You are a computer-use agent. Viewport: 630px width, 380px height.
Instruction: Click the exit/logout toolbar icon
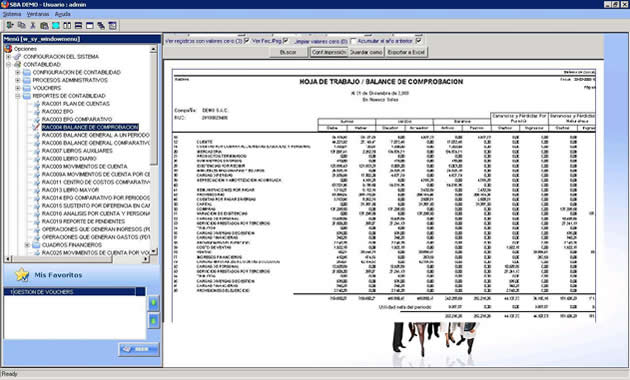coord(10,25)
